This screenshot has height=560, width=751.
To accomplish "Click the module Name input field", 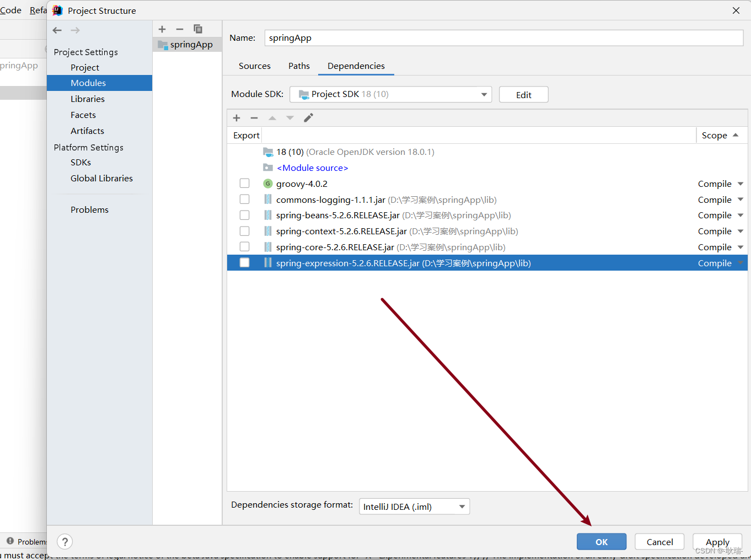I will pyautogui.click(x=504, y=37).
